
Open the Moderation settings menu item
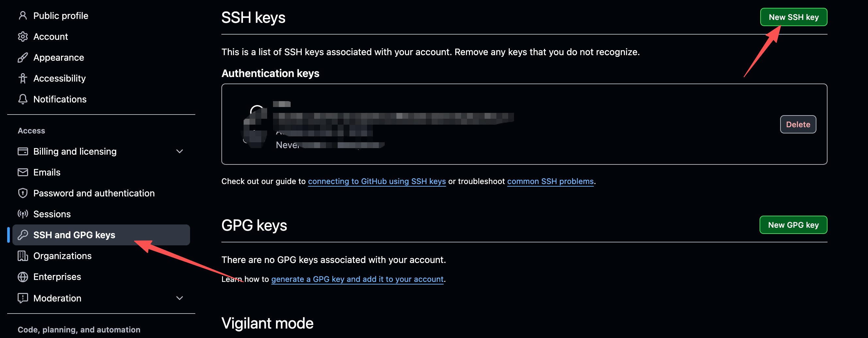coord(57,298)
